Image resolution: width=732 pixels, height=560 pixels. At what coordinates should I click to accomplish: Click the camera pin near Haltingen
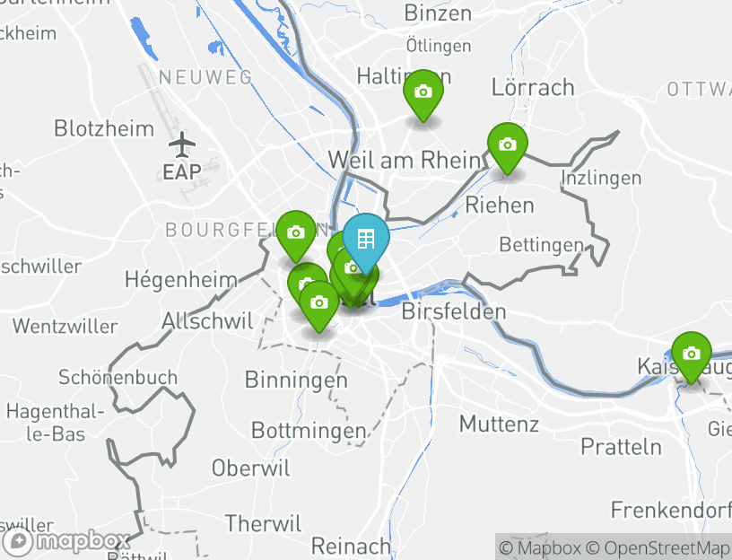tap(423, 93)
